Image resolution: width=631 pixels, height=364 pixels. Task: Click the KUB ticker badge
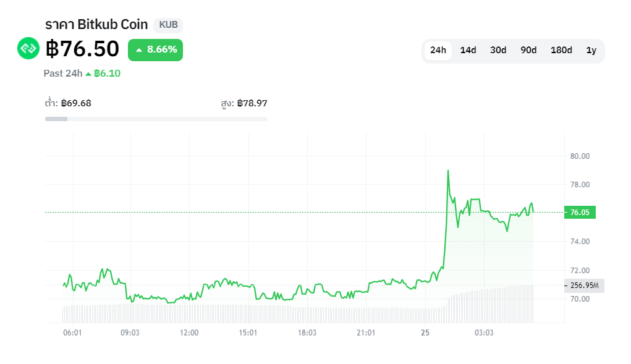point(168,25)
